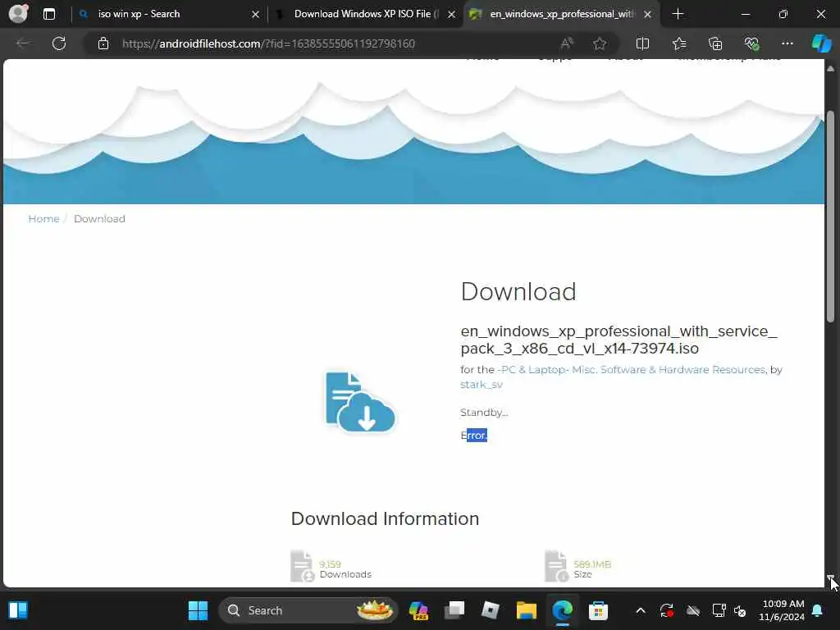The height and width of the screenshot is (630, 840).
Task: Open File Explorer from taskbar
Action: [526, 610]
